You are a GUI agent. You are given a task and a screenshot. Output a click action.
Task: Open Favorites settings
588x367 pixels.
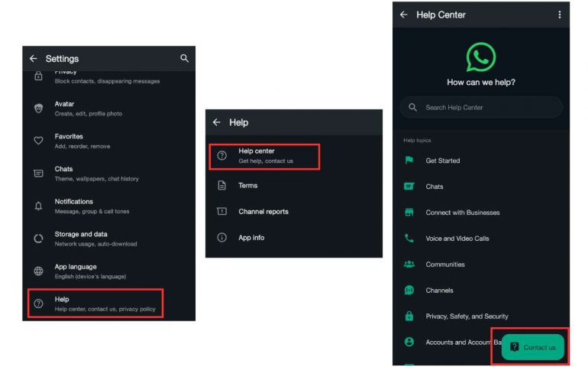(x=108, y=141)
